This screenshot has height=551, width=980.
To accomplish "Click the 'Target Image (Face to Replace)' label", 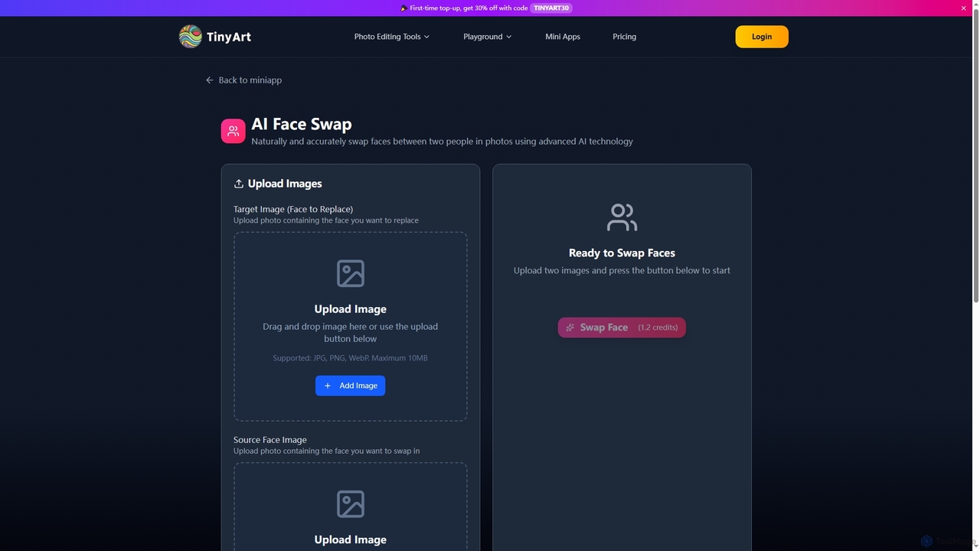I will click(293, 209).
